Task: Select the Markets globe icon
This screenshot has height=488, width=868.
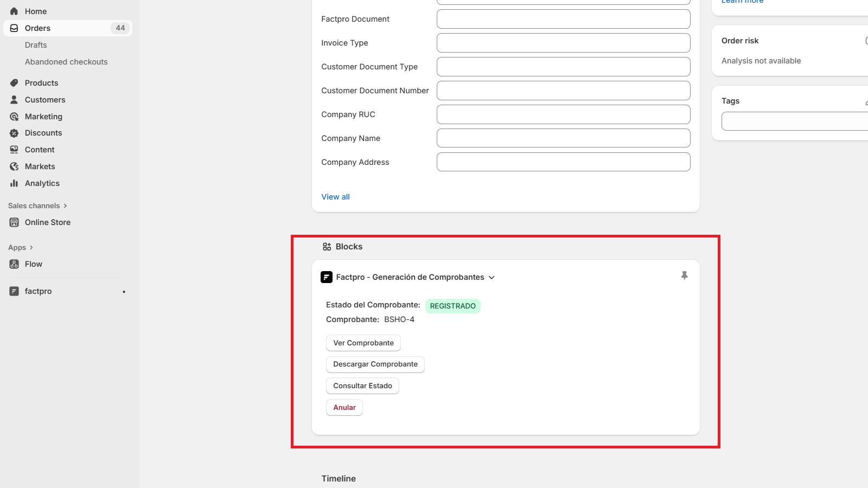Action: [x=14, y=166]
